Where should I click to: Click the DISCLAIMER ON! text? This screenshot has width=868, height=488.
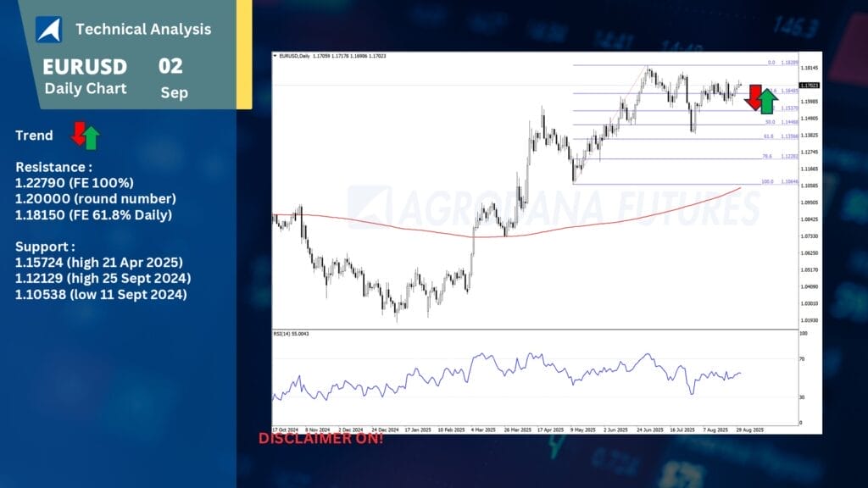click(x=320, y=439)
